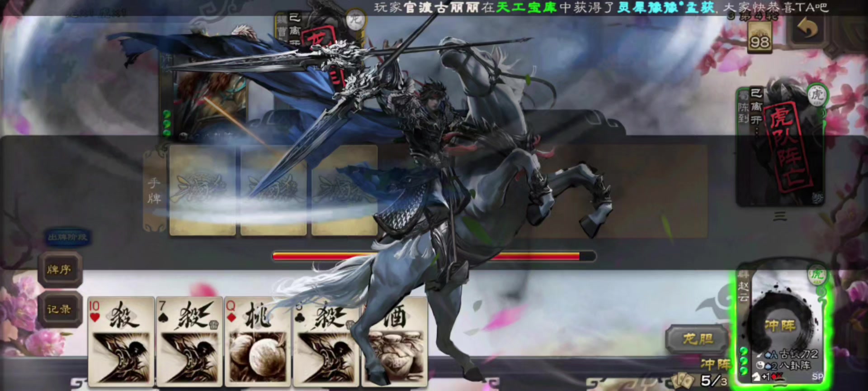Image resolution: width=868 pixels, height=391 pixels.
Task: Activate the 龙胆 skill button
Action: tap(697, 339)
